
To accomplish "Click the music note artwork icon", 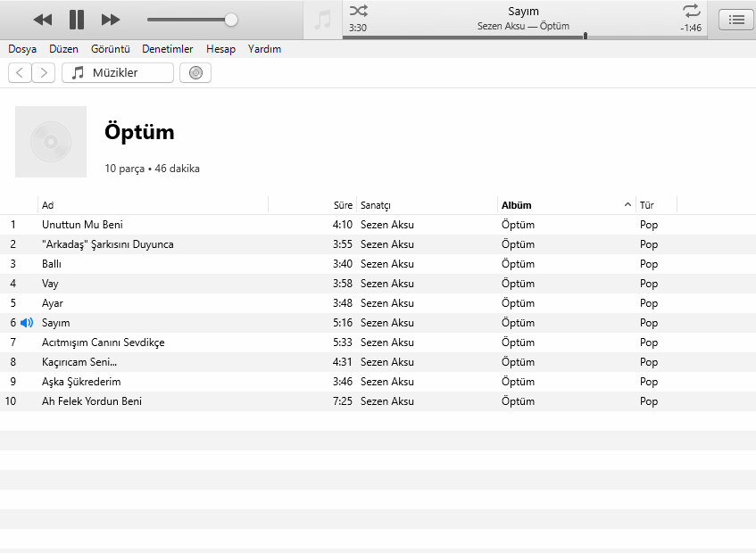I will click(x=322, y=20).
